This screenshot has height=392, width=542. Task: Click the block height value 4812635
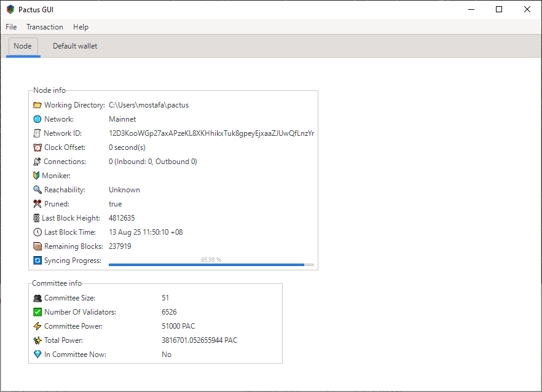(x=122, y=218)
